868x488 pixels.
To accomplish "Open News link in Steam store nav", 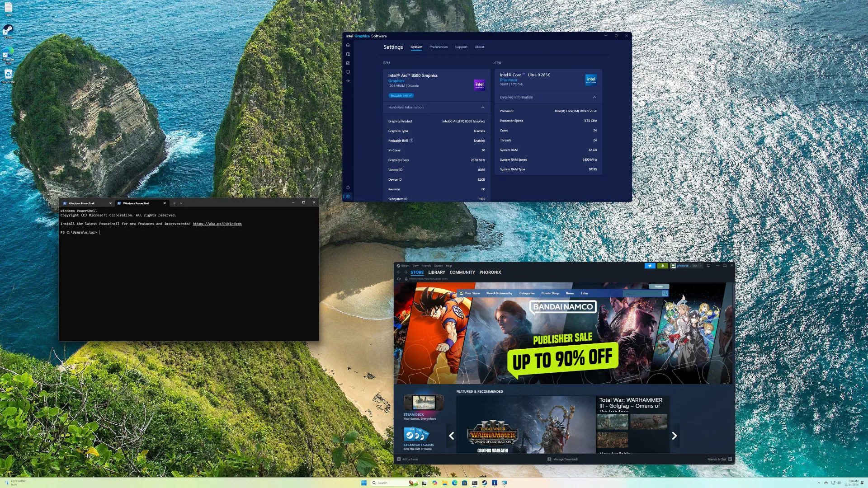I will (570, 293).
